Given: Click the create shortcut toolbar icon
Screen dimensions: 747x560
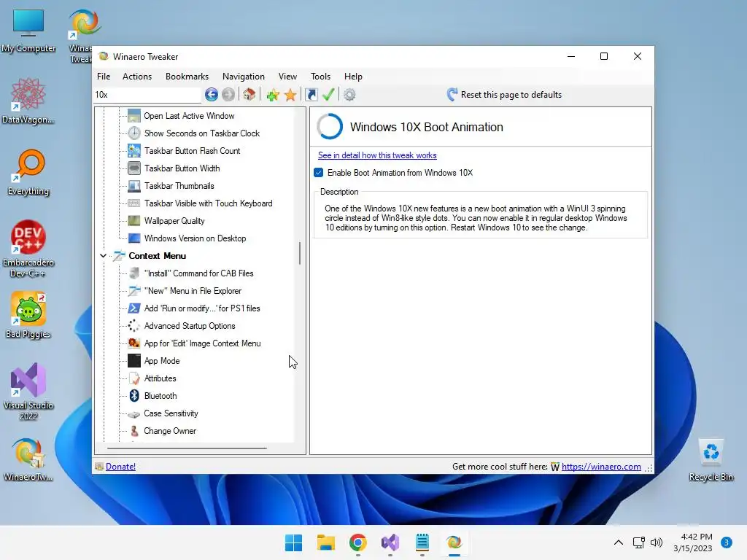Looking at the screenshot, I should [311, 95].
